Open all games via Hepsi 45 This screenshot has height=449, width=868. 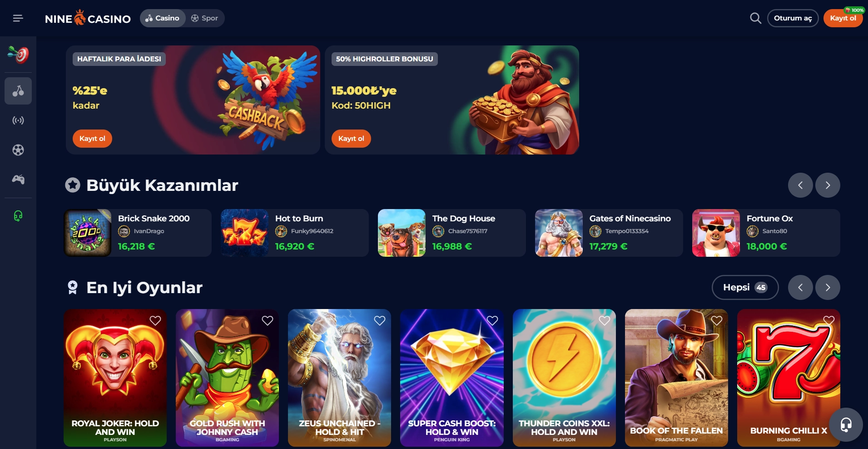[x=745, y=287]
